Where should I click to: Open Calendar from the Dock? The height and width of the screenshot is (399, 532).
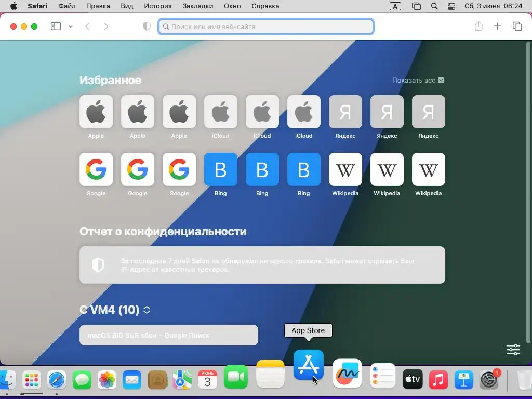click(207, 379)
